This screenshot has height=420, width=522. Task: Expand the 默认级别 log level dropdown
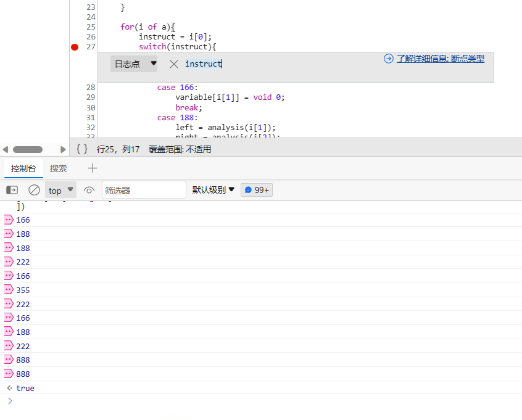[213, 190]
